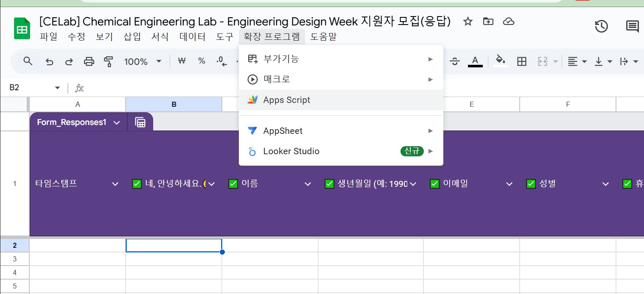Open the 보기 menu
Image resolution: width=644 pixels, height=294 pixels.
104,37
